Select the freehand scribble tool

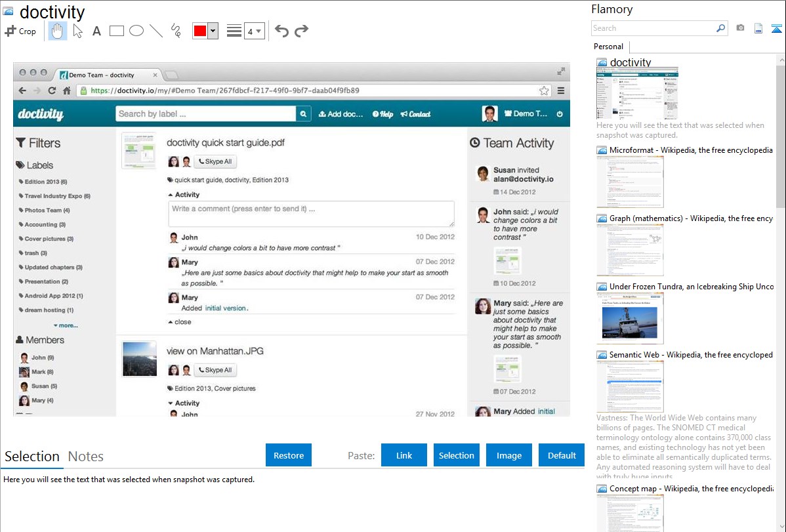[176, 31]
